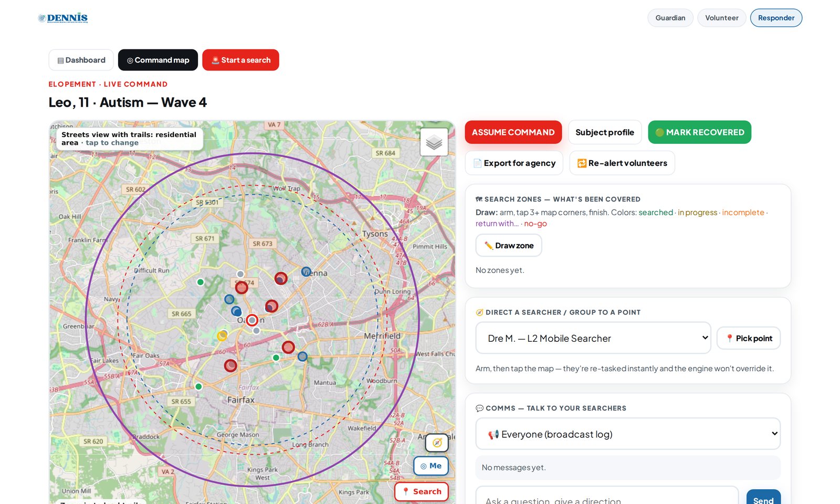Viewport: 840px width, 504px height.
Task: Click the blue marker near Merrifield
Action: pyautogui.click(x=302, y=356)
